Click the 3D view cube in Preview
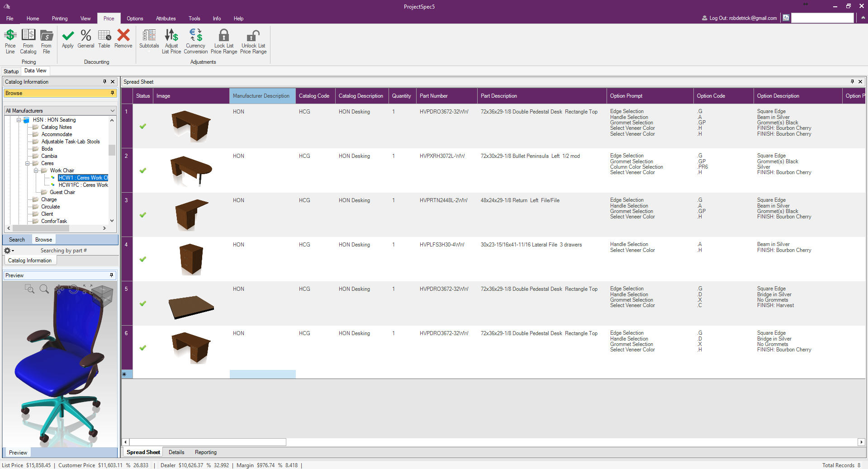The height and width of the screenshot is (469, 868). [102, 297]
